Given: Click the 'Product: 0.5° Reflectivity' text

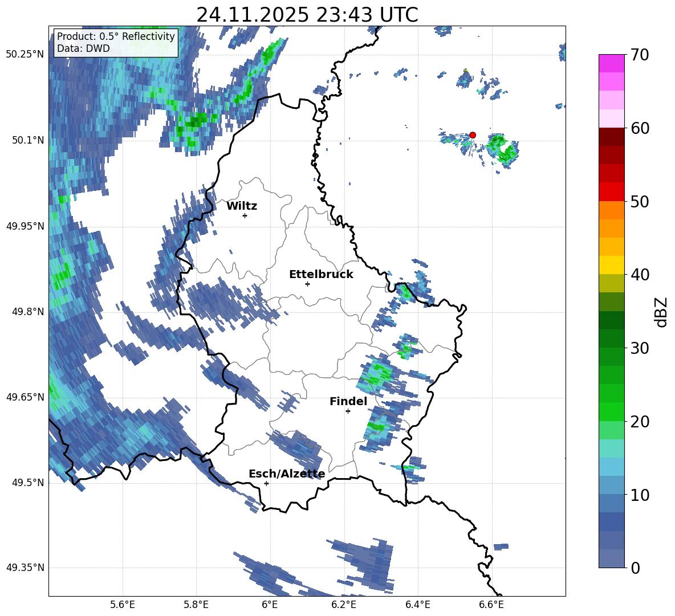Looking at the screenshot, I should [116, 36].
